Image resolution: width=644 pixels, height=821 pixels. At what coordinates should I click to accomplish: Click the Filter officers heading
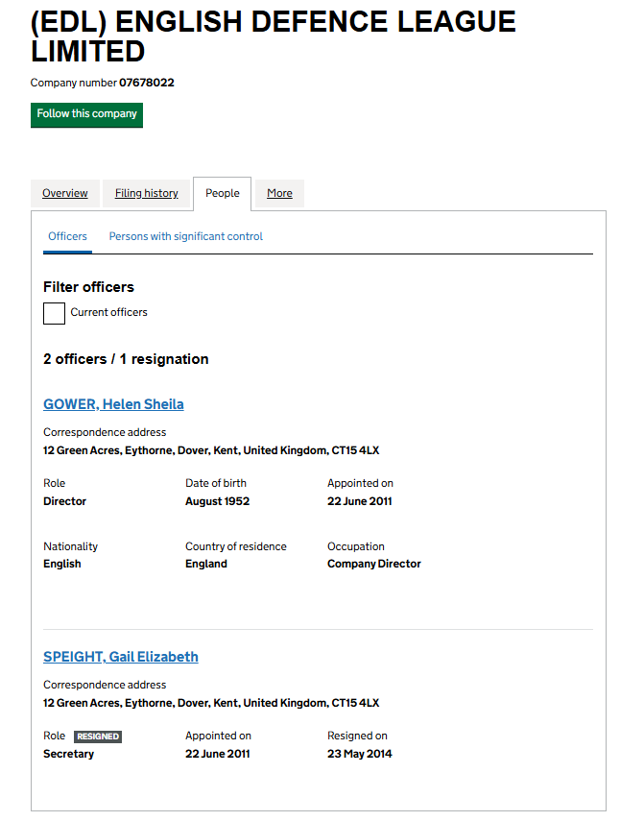point(89,287)
